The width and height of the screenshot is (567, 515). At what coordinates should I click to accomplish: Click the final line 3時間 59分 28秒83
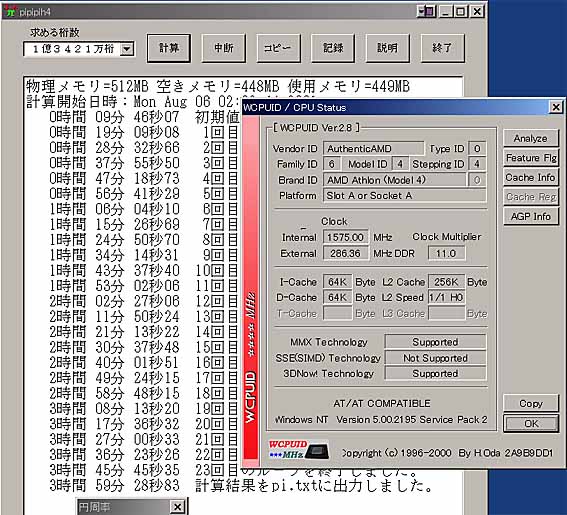click(114, 485)
